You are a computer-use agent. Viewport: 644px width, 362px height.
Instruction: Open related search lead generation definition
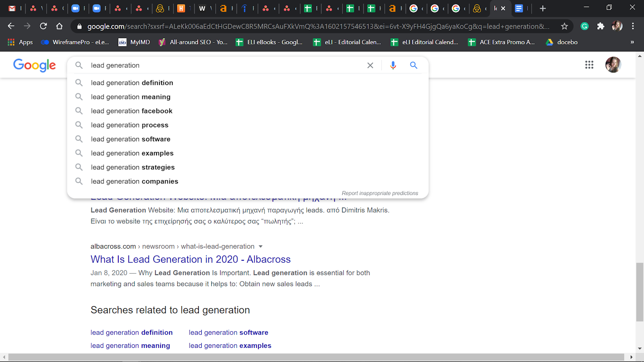pos(132,332)
